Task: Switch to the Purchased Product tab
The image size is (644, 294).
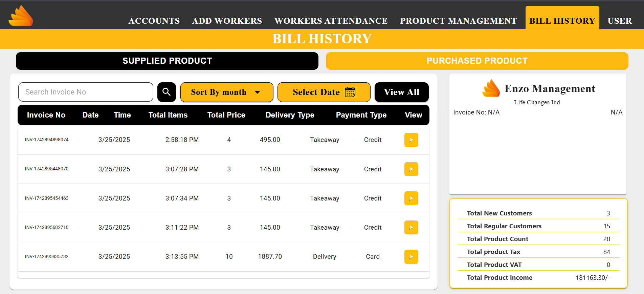Action: click(x=477, y=61)
